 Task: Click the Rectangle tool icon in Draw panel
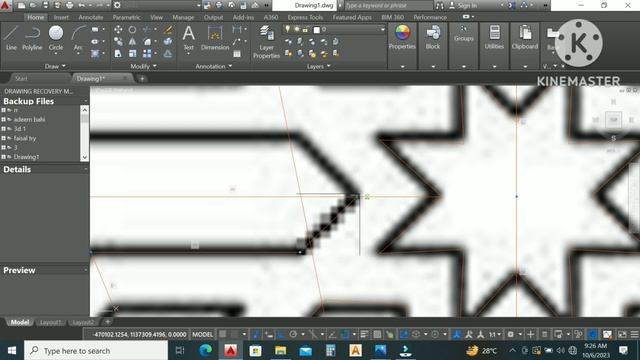pos(95,29)
